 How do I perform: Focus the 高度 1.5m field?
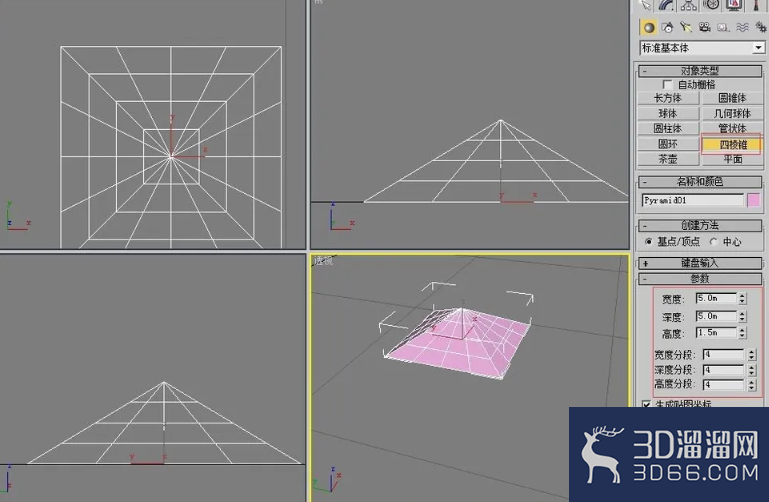[x=716, y=333]
